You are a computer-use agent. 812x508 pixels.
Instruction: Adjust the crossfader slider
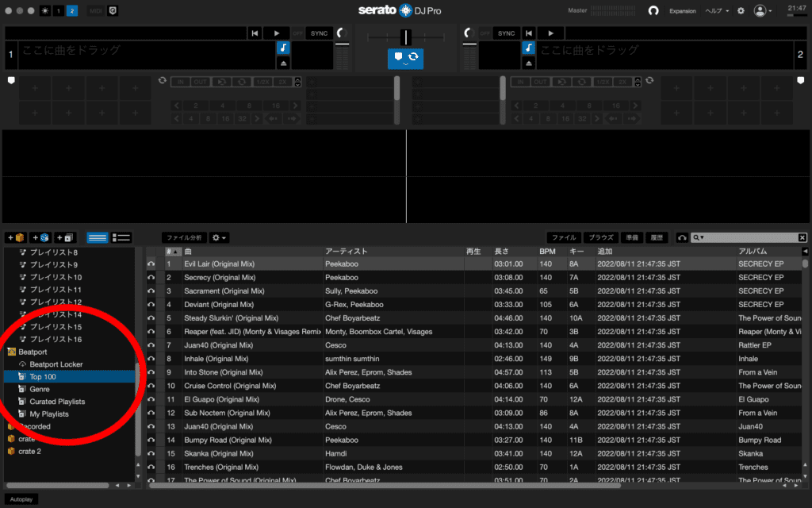click(406, 37)
